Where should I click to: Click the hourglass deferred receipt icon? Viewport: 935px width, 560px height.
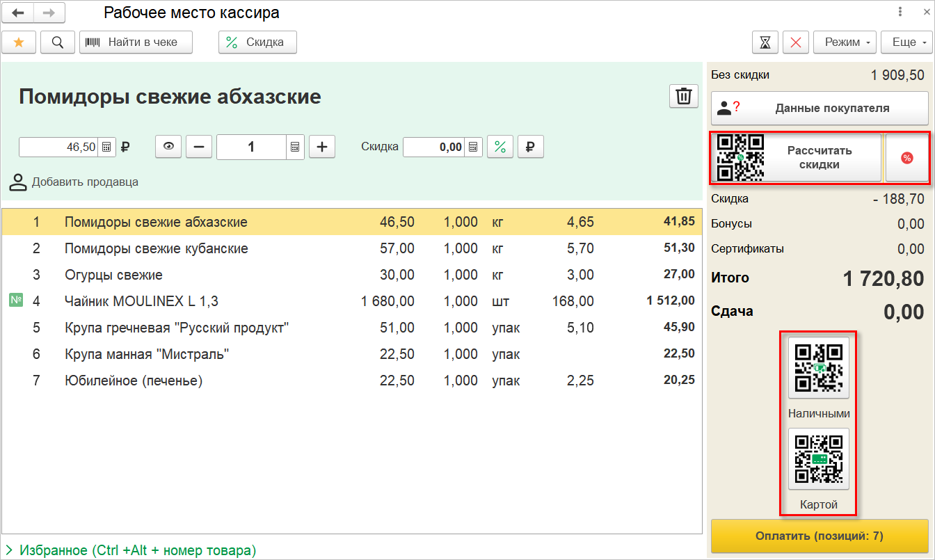click(x=765, y=42)
